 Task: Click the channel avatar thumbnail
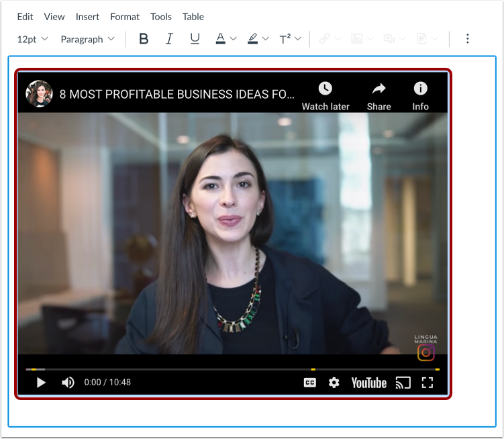point(39,93)
